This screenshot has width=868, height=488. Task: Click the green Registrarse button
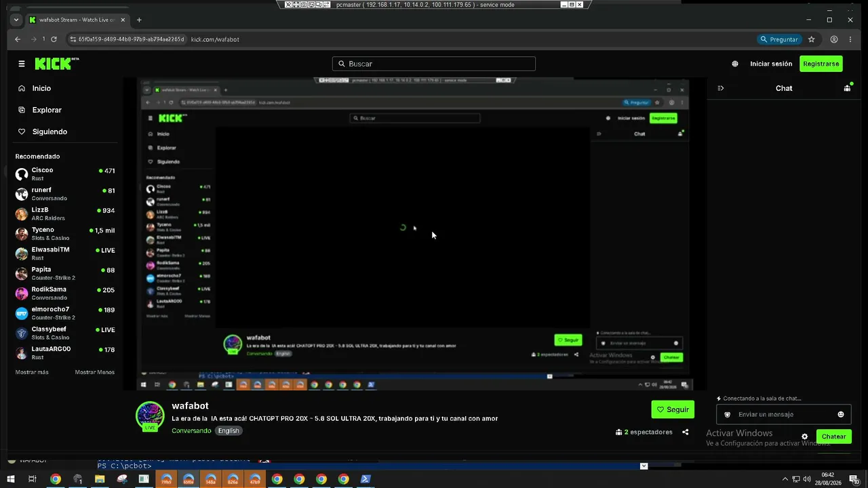821,64
